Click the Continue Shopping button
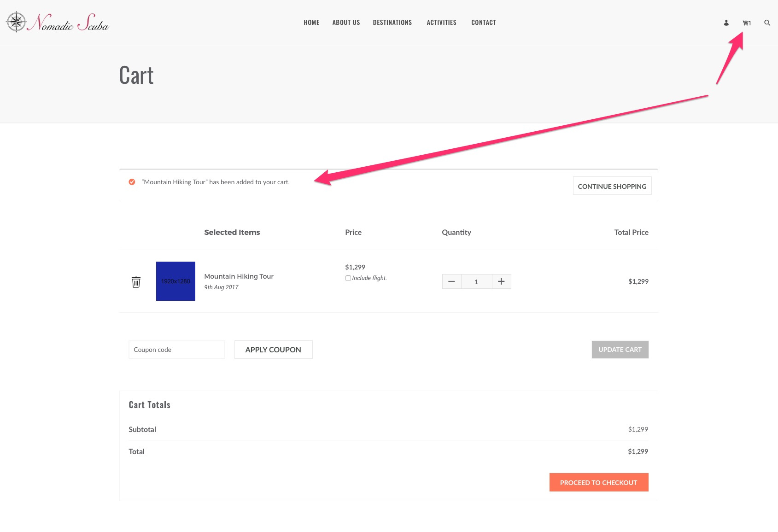 [612, 186]
